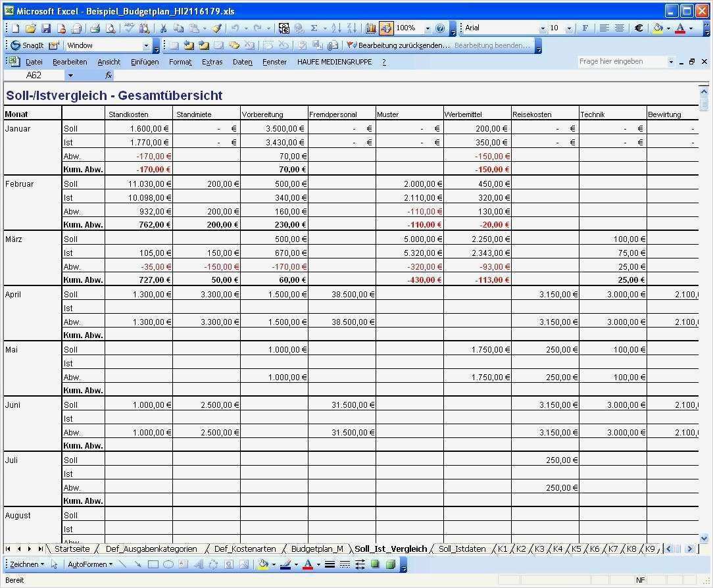
Task: Switch to Soll_Istdaten sheet tab
Action: 462,549
